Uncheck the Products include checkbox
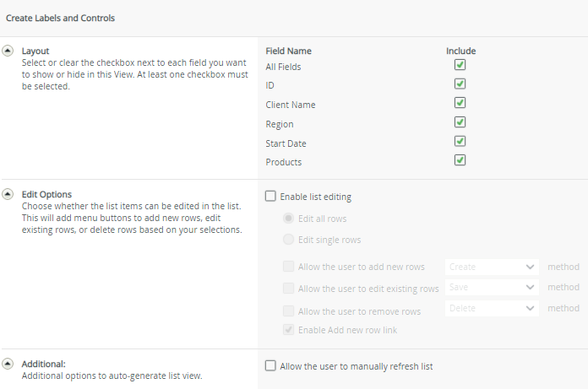 [x=460, y=160]
